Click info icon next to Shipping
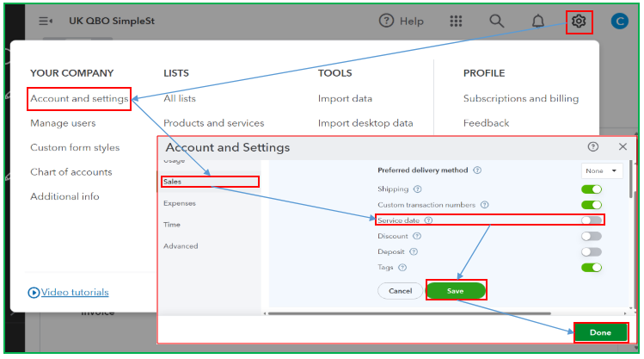This screenshot has width=644, height=359. [x=417, y=189]
